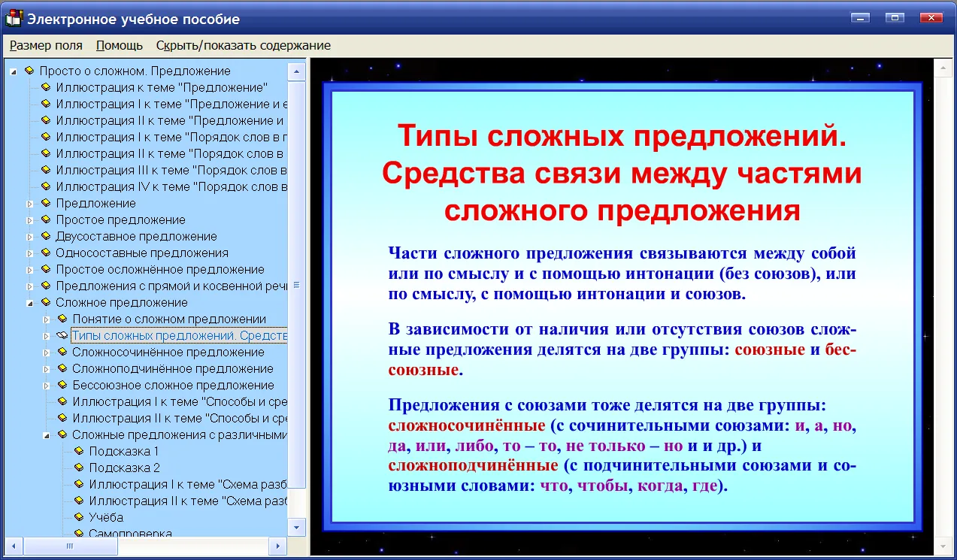This screenshot has height=560, width=957.
Task: Expand the "Односоставные предложения" node
Action: click(30, 253)
